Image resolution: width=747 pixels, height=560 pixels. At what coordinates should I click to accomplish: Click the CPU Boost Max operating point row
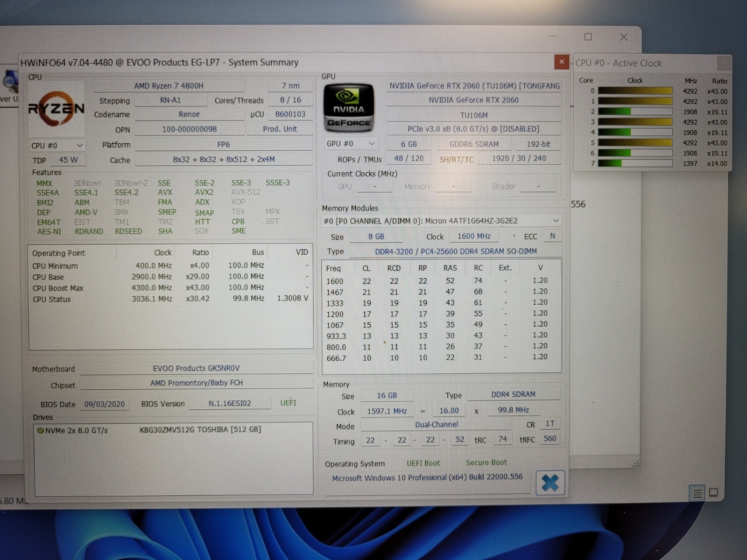[x=171, y=288]
